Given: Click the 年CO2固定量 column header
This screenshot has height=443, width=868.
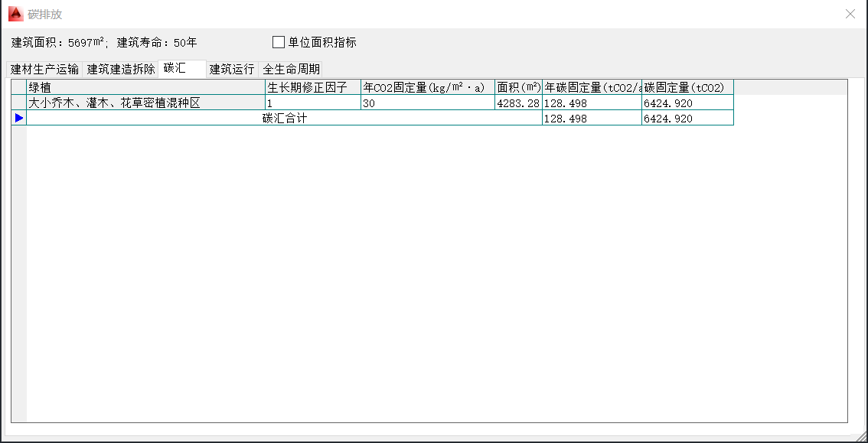Looking at the screenshot, I should coord(427,87).
